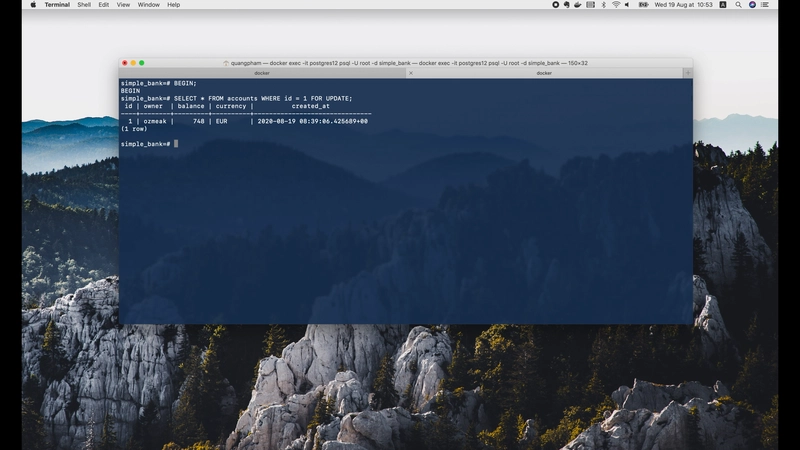Open the Terminal application menu

[x=57, y=5]
